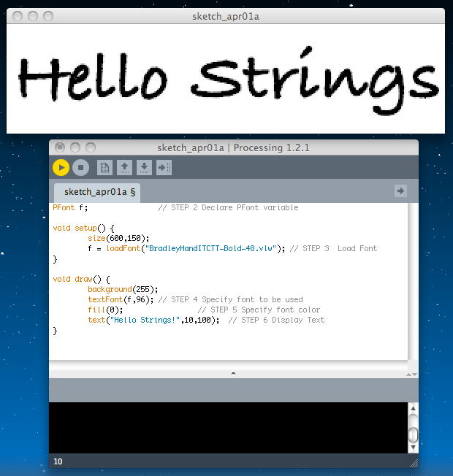Click the black console output area

[228, 428]
